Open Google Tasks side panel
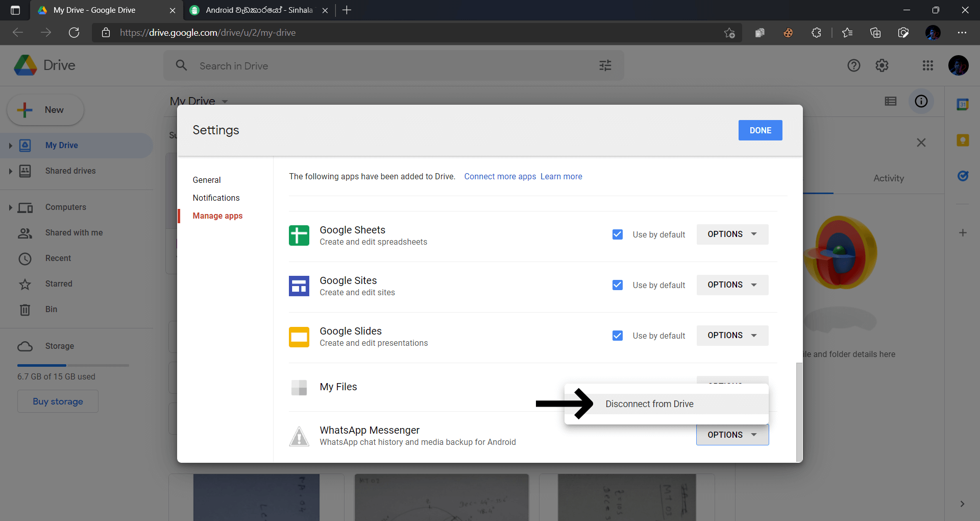 click(x=963, y=176)
